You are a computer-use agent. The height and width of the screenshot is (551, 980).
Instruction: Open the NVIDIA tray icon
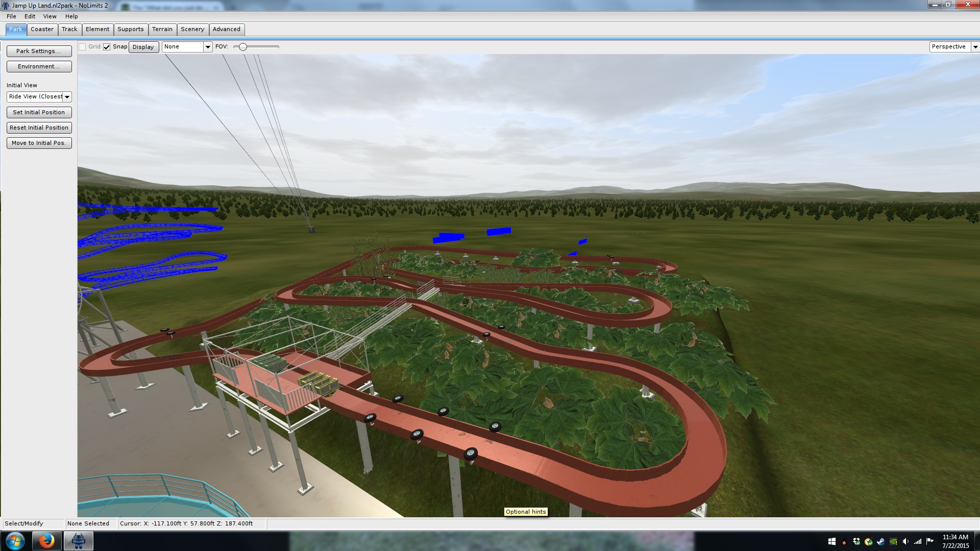893,541
